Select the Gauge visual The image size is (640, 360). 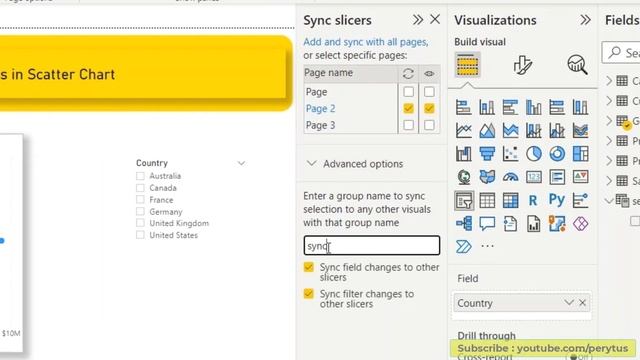(x=510, y=177)
